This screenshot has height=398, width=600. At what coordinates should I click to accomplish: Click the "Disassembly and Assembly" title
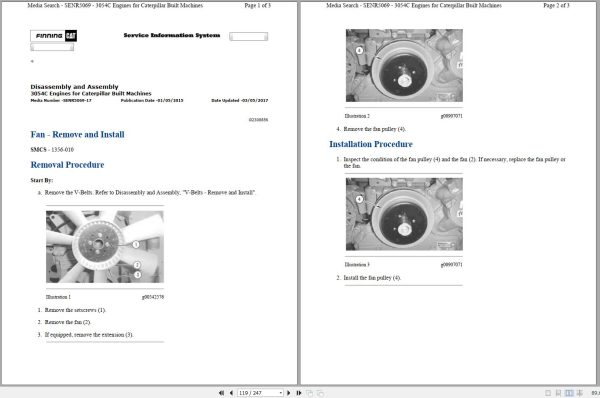[x=74, y=86]
